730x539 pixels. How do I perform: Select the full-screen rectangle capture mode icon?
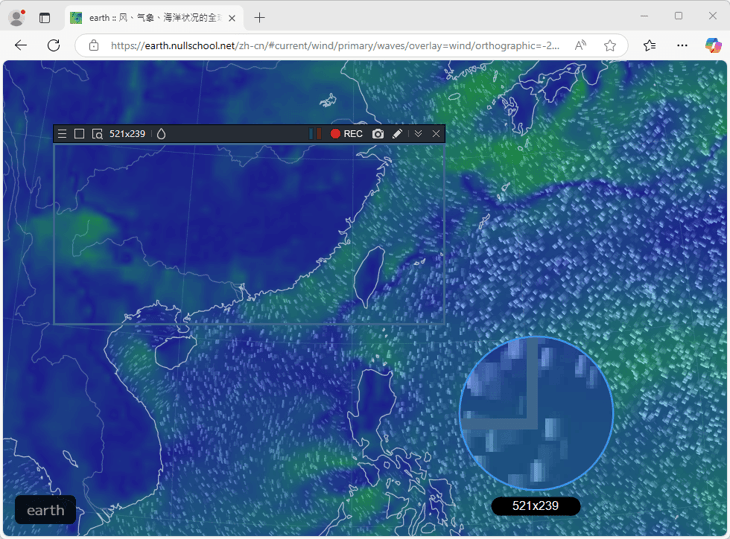[x=79, y=134]
